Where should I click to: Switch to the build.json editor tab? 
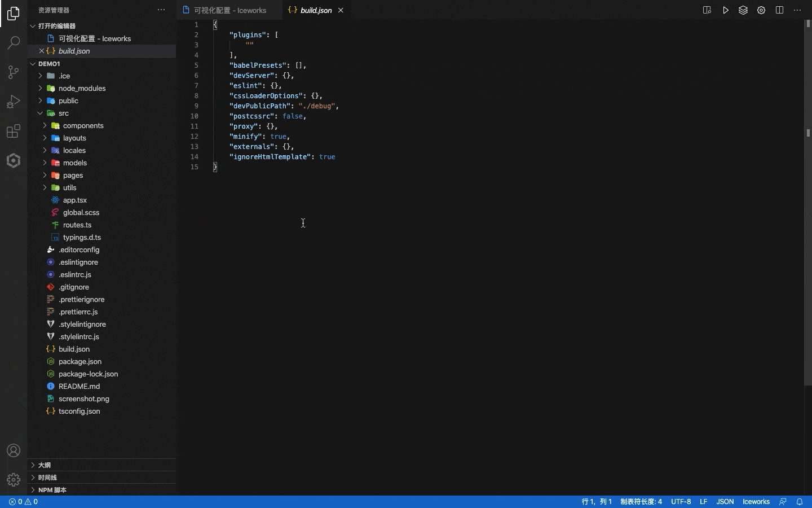click(x=315, y=10)
